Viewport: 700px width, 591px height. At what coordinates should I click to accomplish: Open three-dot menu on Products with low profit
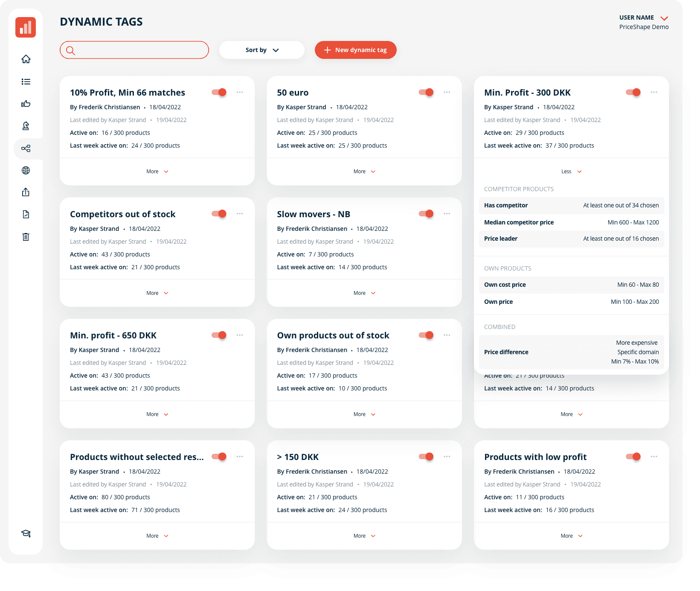[x=654, y=457]
